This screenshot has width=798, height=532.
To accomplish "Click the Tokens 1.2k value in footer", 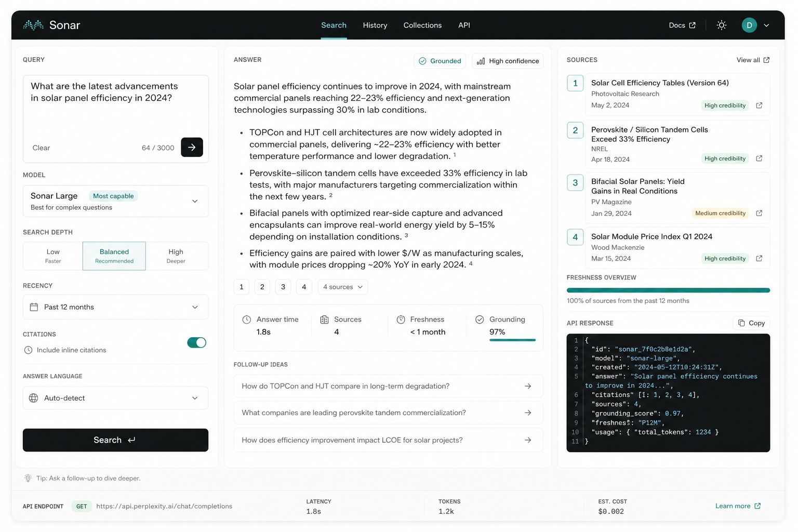I will point(446,511).
